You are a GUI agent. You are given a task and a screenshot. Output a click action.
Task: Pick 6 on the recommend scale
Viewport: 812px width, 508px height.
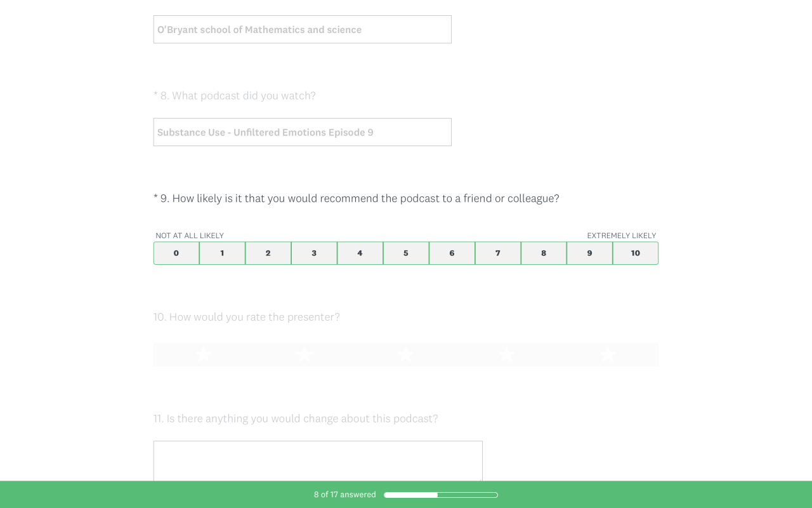coord(452,253)
